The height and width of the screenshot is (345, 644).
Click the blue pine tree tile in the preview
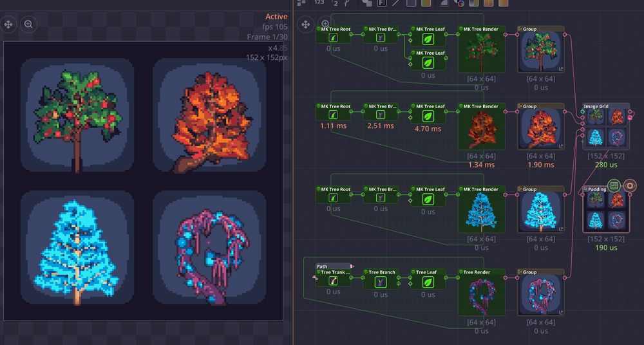pos(77,247)
